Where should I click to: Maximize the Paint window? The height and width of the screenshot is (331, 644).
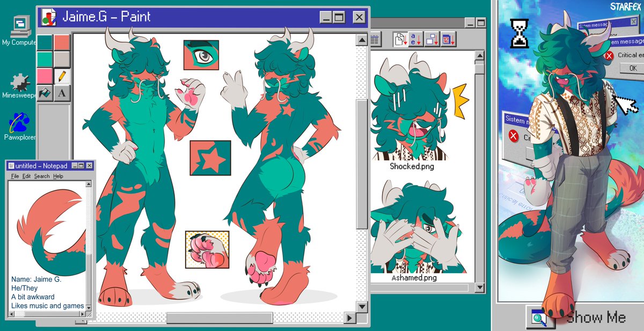tap(339, 17)
